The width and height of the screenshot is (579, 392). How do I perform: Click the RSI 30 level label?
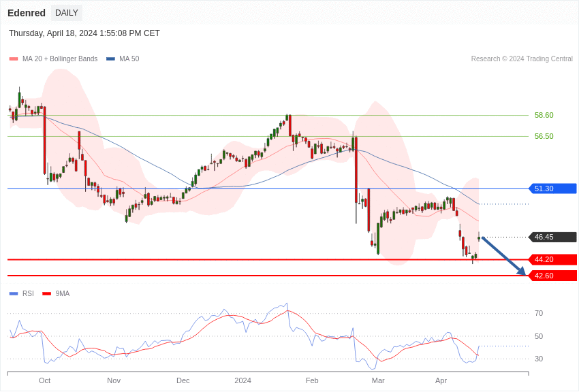click(539, 359)
